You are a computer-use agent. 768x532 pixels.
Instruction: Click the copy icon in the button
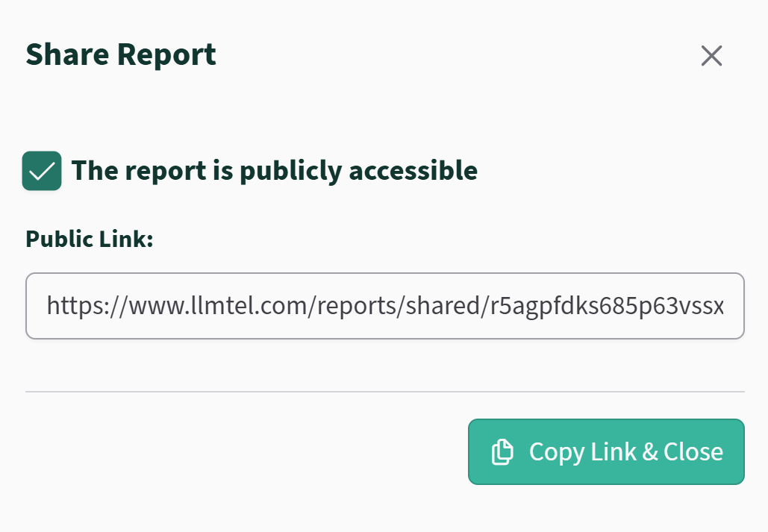[502, 452]
